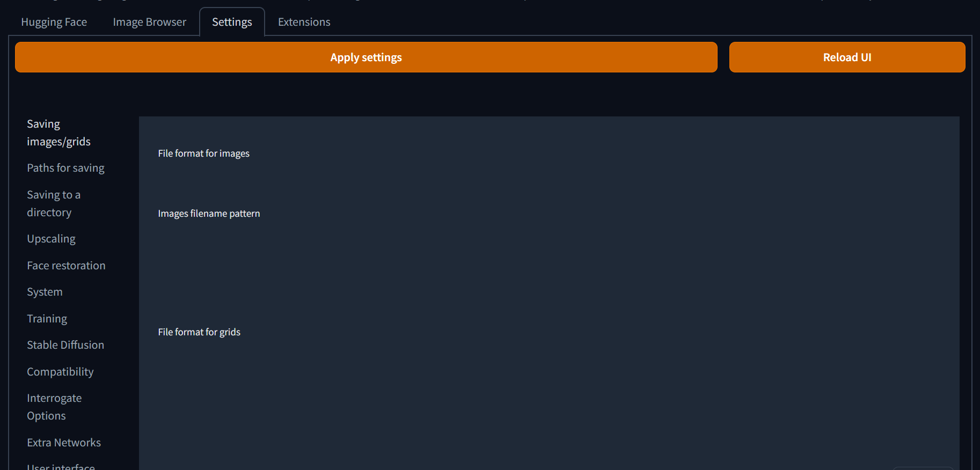View the Upscaling settings

pos(51,238)
